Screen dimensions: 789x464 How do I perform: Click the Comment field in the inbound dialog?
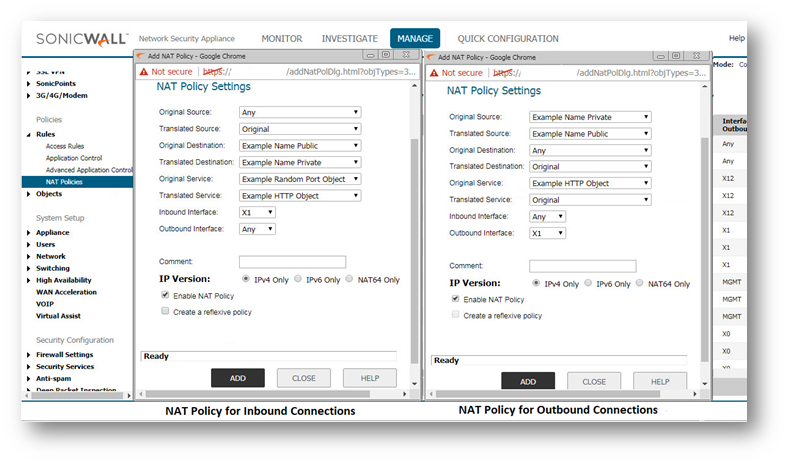(292, 262)
